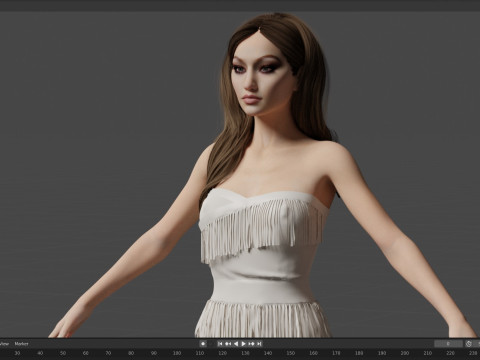
Task: Click frame 220 on the timeline ruler
Action: coord(450,353)
